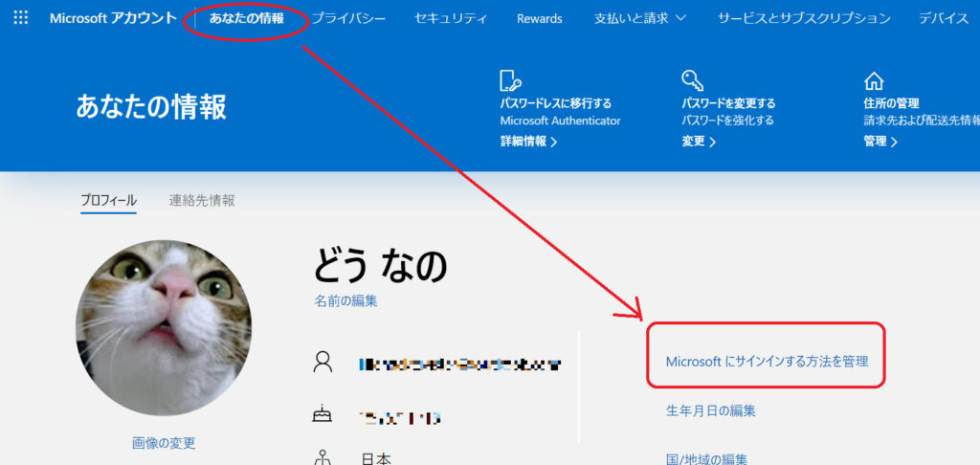Image resolution: width=980 pixels, height=465 pixels.
Task: Open the Rewards navigation item
Action: pyautogui.click(x=540, y=19)
